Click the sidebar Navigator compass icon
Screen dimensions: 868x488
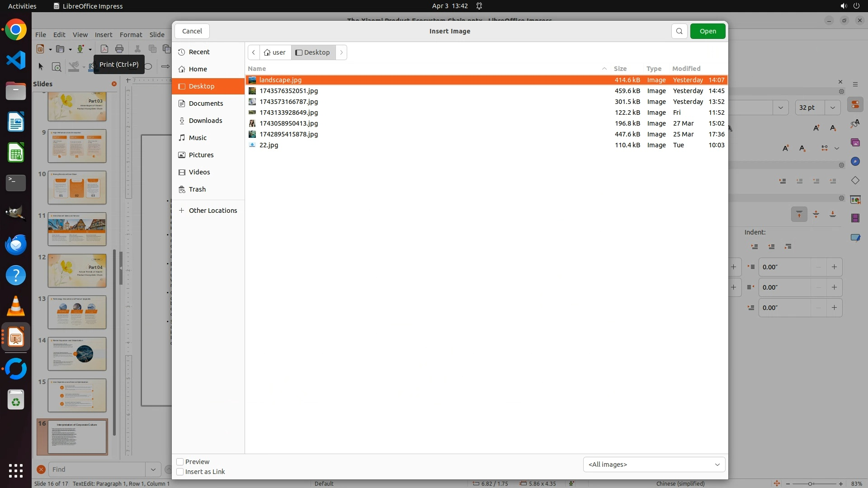[855, 162]
